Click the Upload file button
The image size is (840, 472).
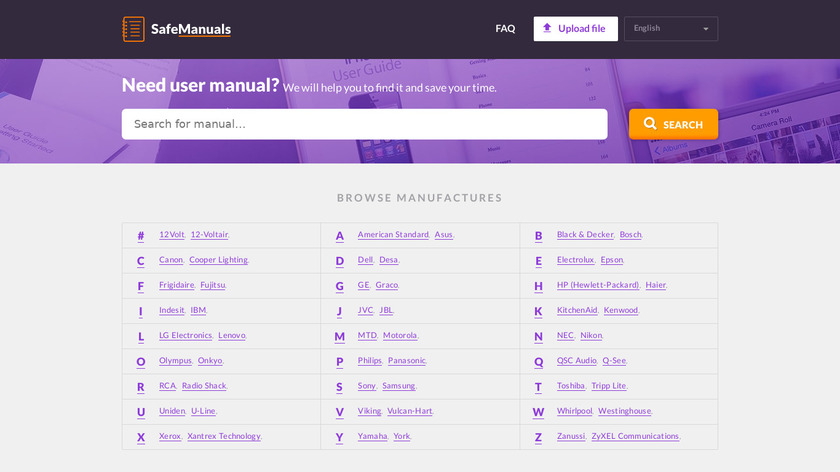point(575,28)
